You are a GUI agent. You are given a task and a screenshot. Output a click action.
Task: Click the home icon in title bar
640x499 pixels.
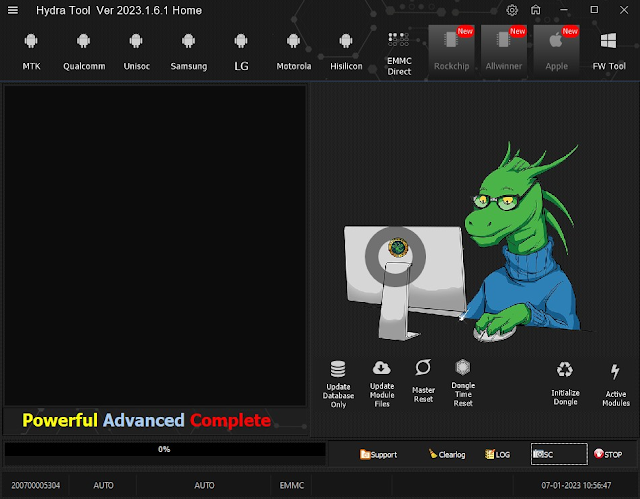tap(536, 10)
